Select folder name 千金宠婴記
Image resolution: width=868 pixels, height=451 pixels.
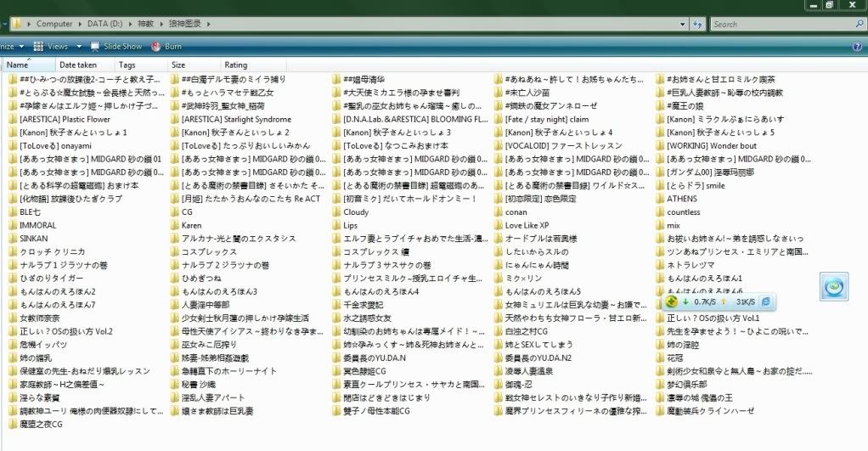click(x=364, y=305)
